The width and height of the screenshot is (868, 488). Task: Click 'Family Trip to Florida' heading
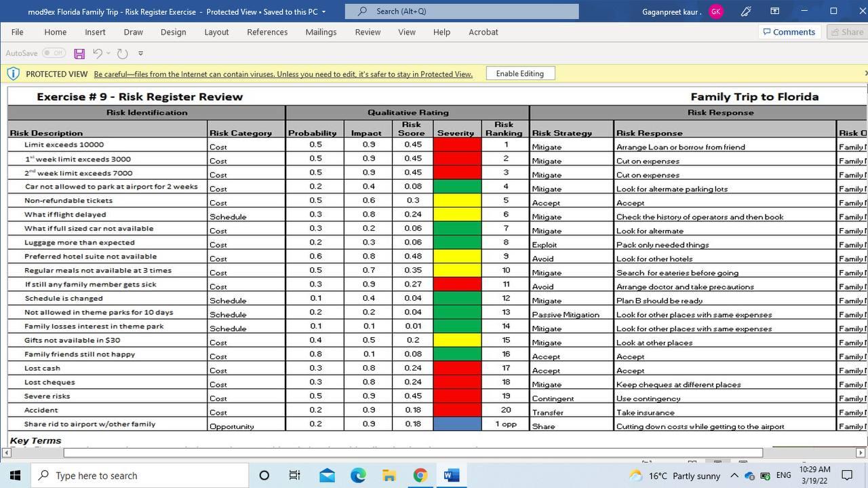pyautogui.click(x=754, y=96)
